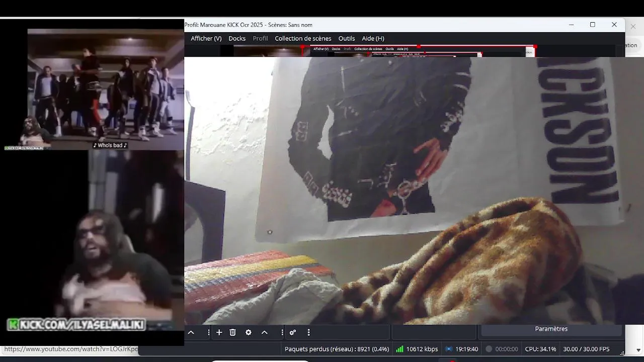This screenshot has width=644, height=362.
Task: Open the Collection de scènes menu
Action: tap(303, 38)
